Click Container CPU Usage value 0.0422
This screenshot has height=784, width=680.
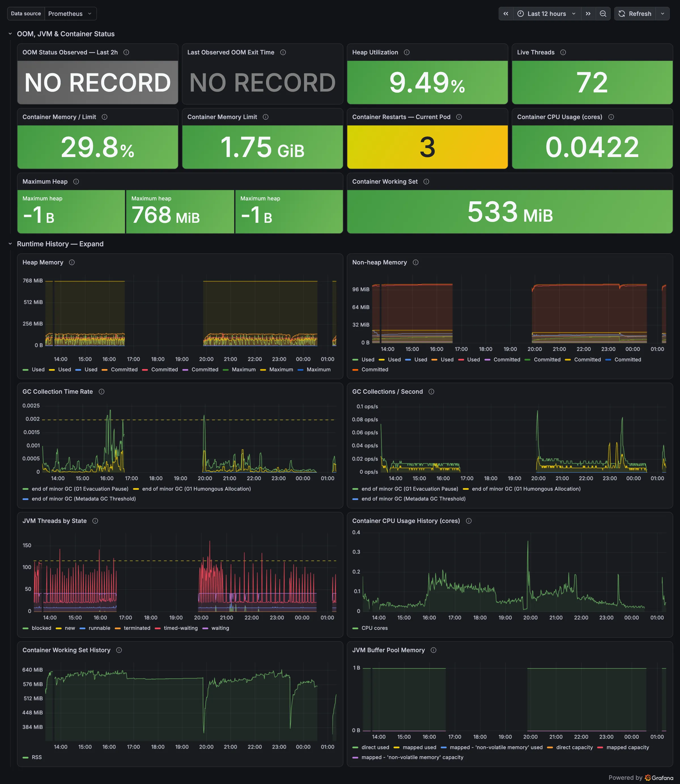[592, 147]
